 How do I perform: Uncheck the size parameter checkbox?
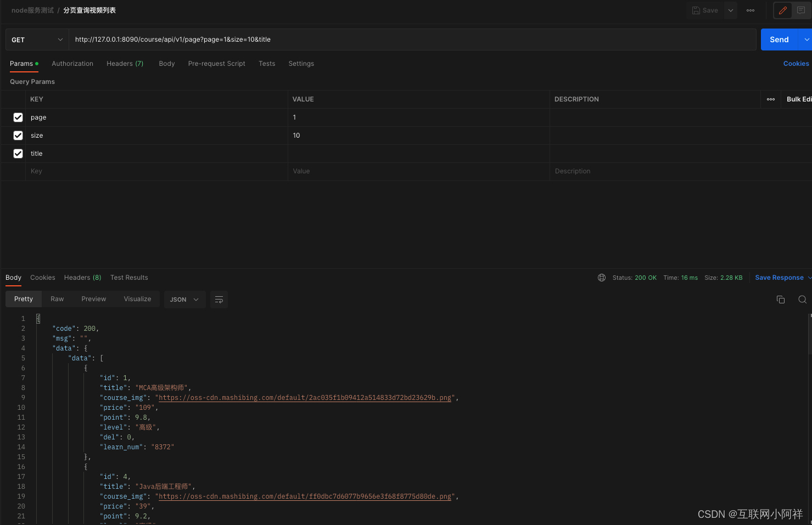coord(18,136)
